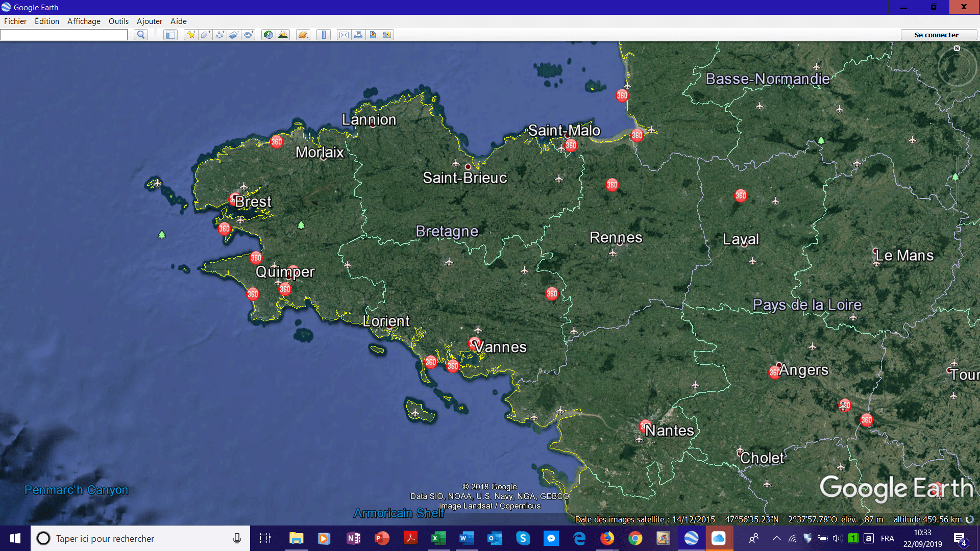Open the Ajouter menu
980x551 pixels.
pyautogui.click(x=149, y=21)
